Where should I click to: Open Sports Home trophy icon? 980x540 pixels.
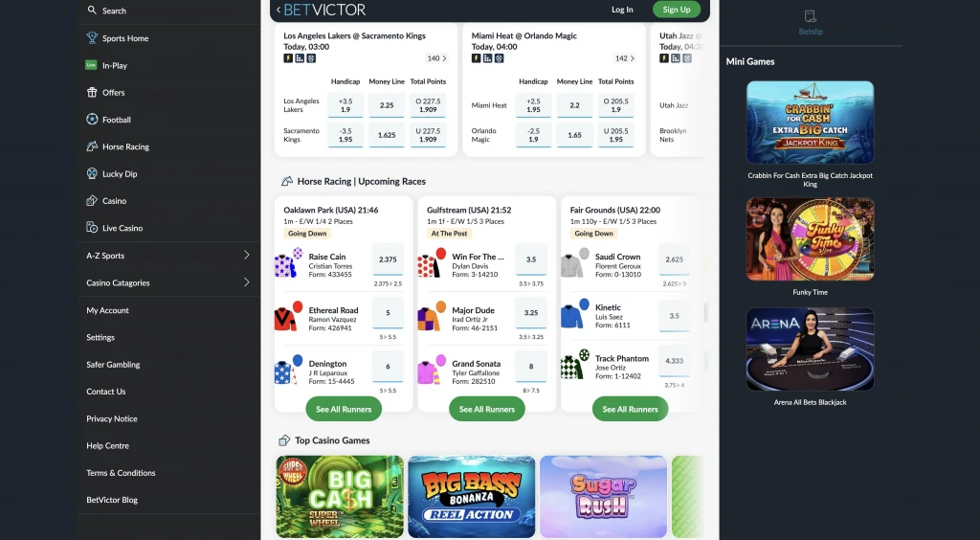tap(92, 37)
